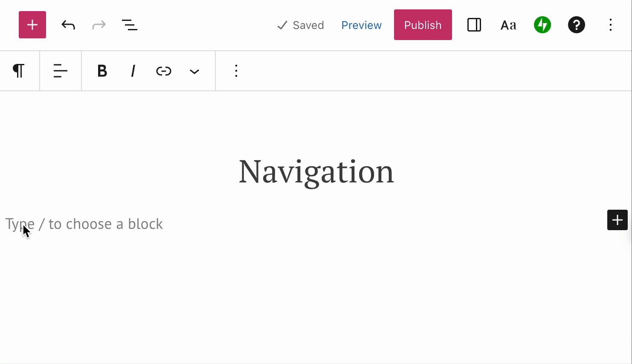Undo the last change
Viewport: 632px width, 364px height.
(68, 25)
